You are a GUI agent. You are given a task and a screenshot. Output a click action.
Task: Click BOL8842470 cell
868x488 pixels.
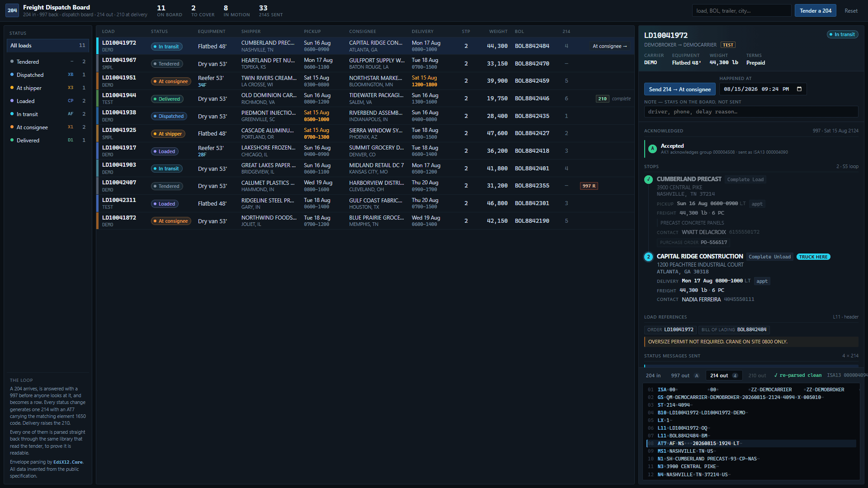pyautogui.click(x=532, y=64)
